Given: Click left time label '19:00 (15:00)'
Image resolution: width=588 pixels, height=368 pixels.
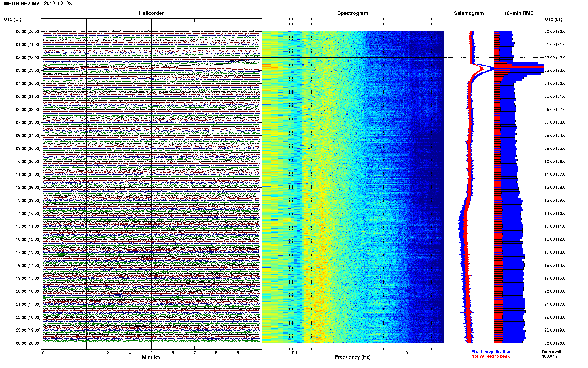Looking at the screenshot, I should (x=28, y=278).
